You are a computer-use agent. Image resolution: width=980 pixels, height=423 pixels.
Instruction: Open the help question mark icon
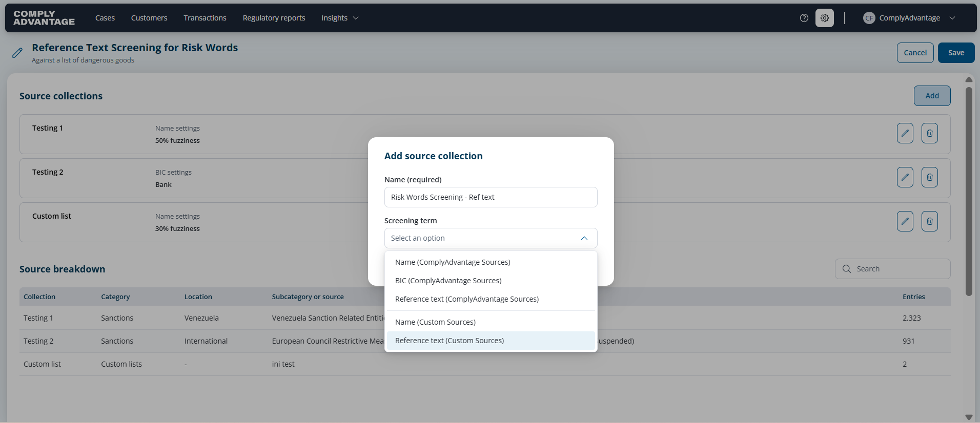(x=804, y=18)
